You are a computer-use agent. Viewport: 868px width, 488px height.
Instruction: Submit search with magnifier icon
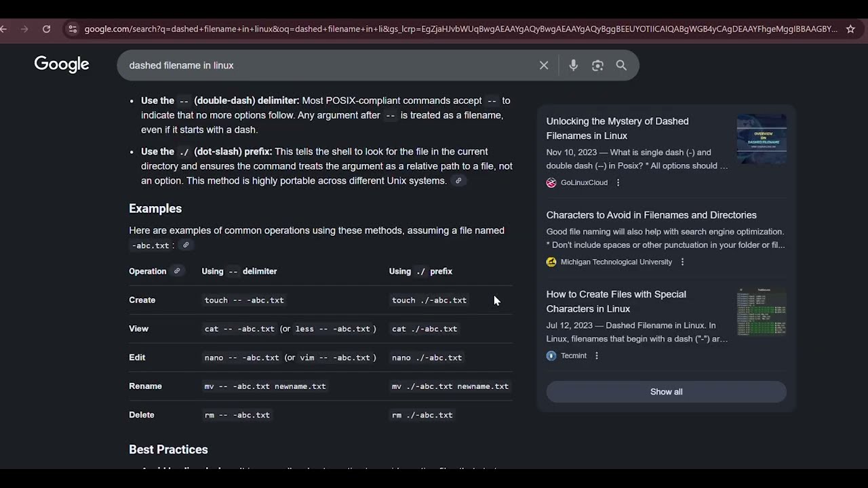(621, 65)
